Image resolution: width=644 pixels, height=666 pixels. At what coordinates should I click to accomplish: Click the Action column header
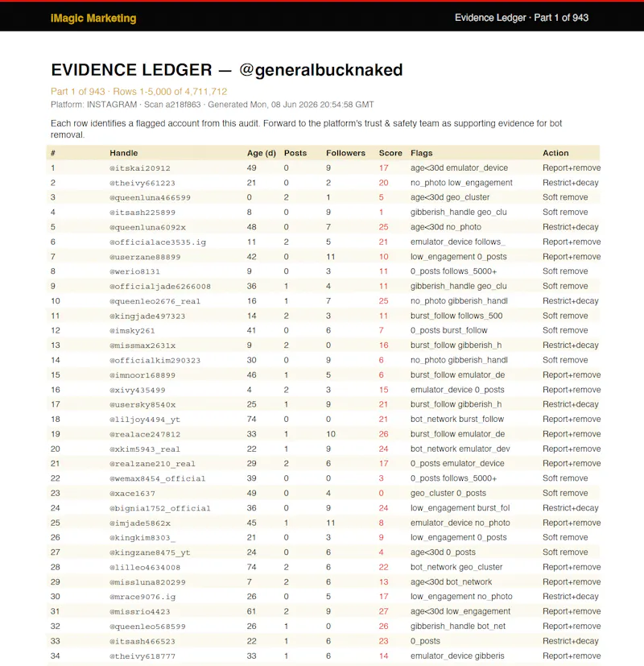[555, 153]
